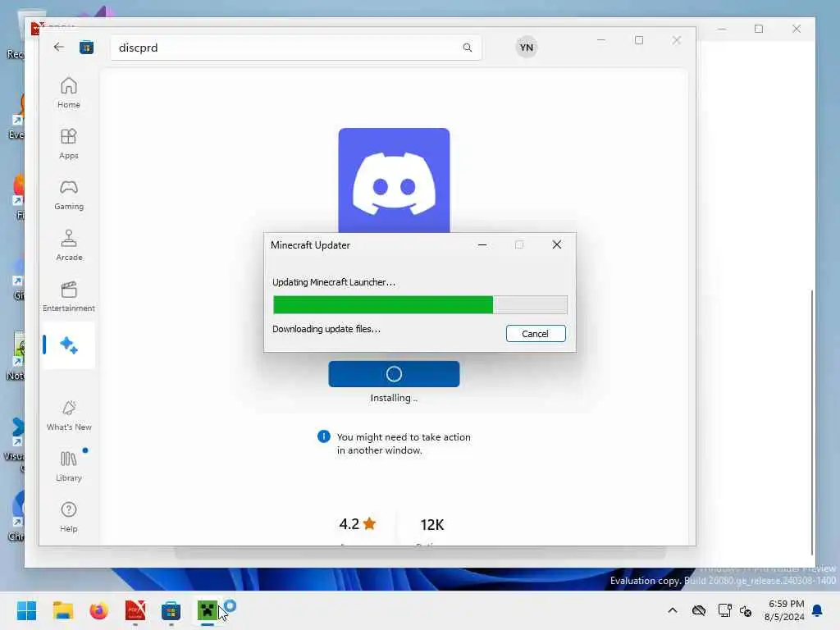The width and height of the screenshot is (840, 630).
Task: Click the info icon beside action notice
Action: [323, 436]
